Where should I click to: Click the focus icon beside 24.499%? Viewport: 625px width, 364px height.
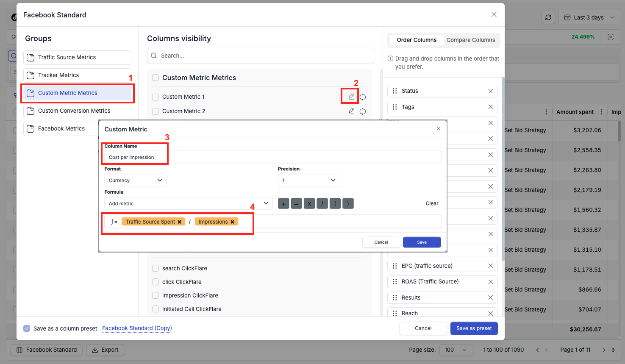(611, 37)
